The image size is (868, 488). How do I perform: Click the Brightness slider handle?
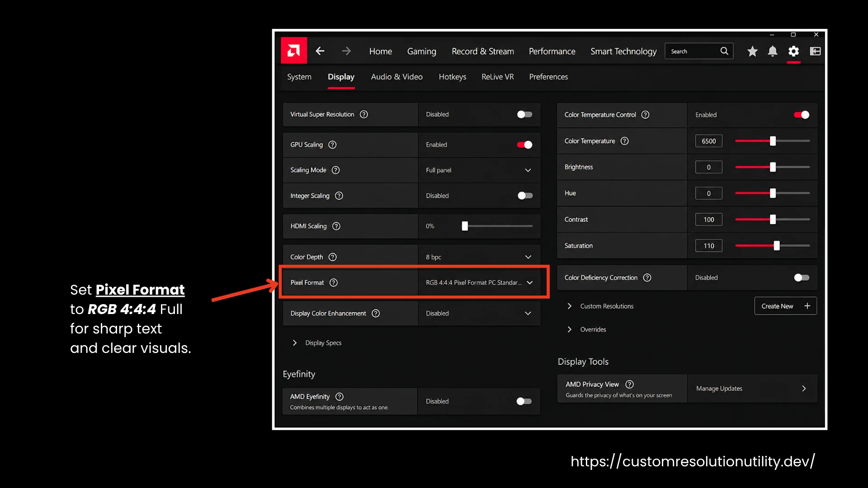click(773, 167)
